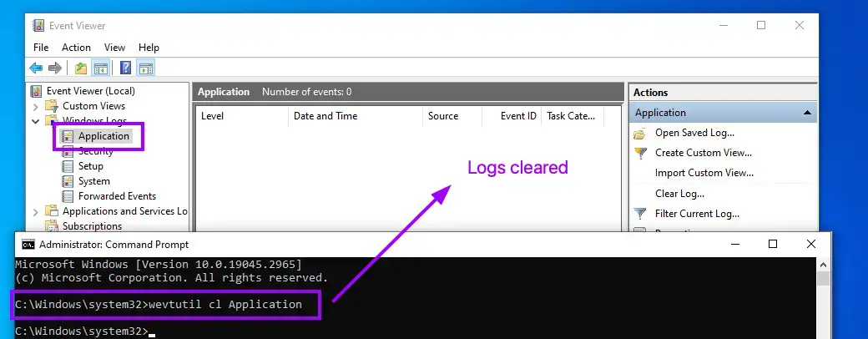Close the Command Prompt window
This screenshot has height=339, width=868.
click(811, 245)
